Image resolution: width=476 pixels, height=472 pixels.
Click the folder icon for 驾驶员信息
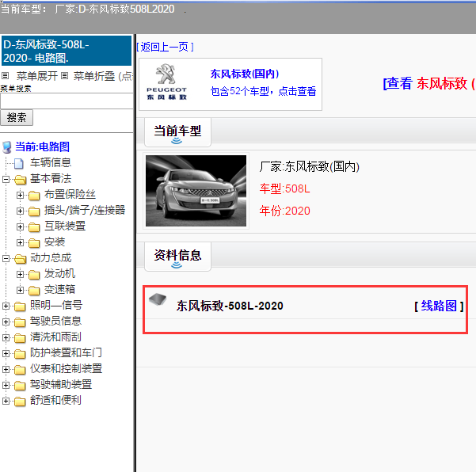(20, 322)
